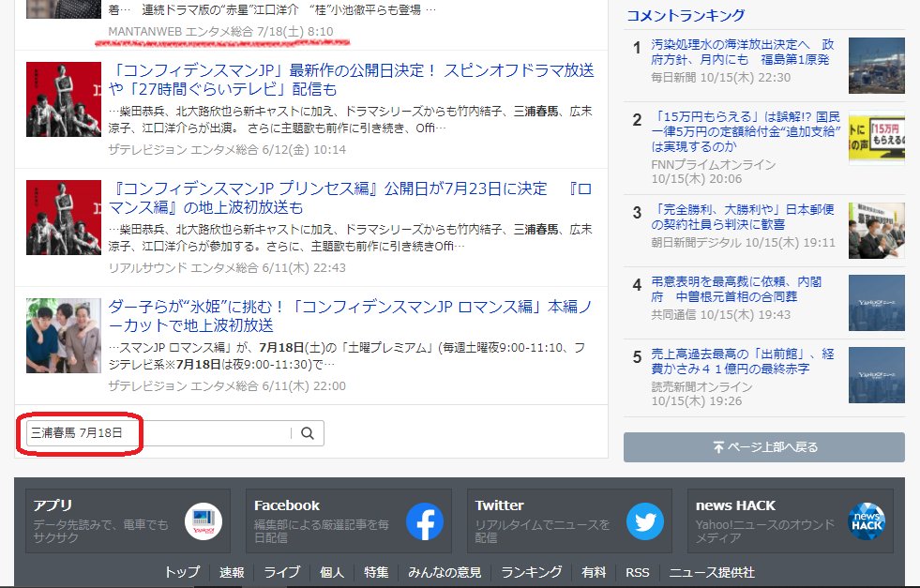Open headline ダー子らが"氷姫"に挑む

[351, 316]
